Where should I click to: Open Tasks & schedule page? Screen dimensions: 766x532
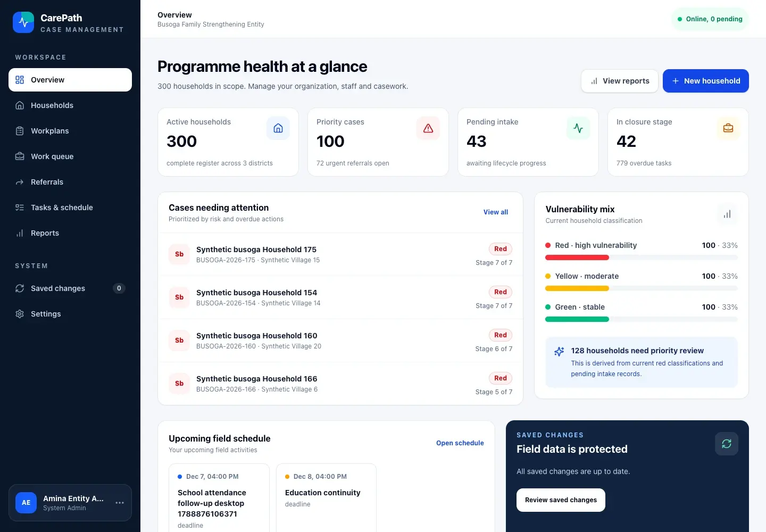(x=70, y=207)
